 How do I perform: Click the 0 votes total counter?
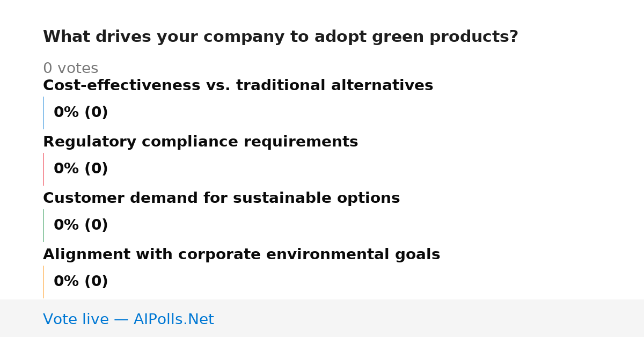70,69
